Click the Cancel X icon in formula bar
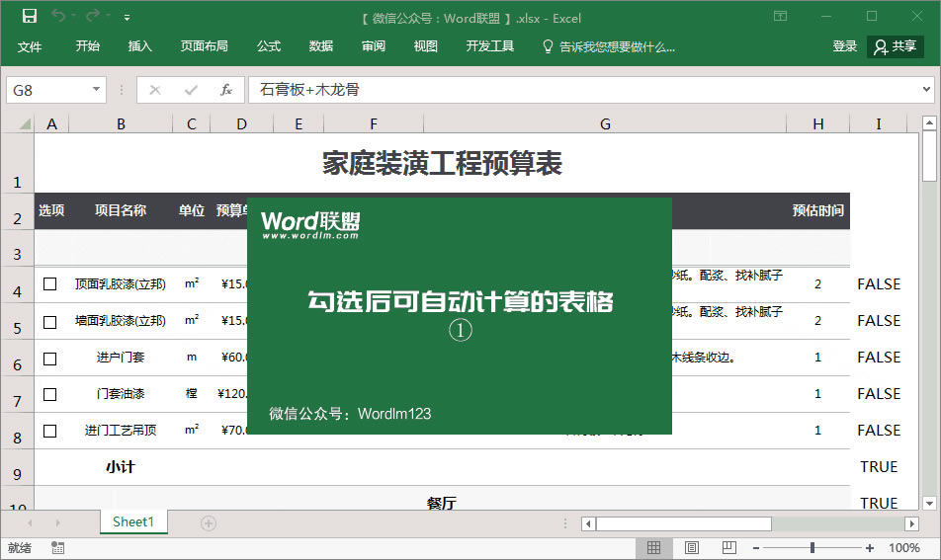This screenshot has height=560, width=941. pos(155,90)
